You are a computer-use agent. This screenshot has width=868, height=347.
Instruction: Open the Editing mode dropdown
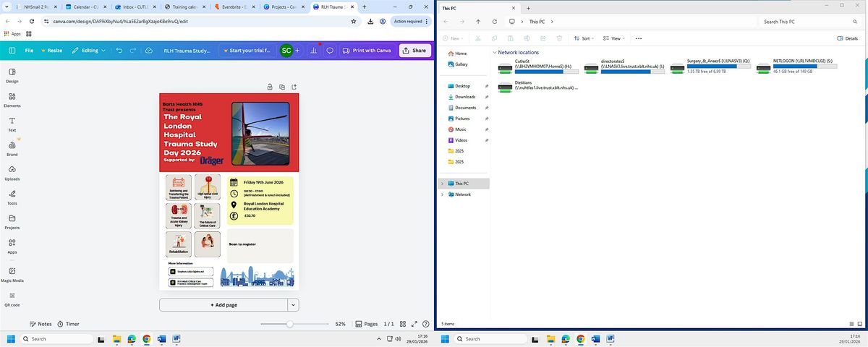[88, 51]
